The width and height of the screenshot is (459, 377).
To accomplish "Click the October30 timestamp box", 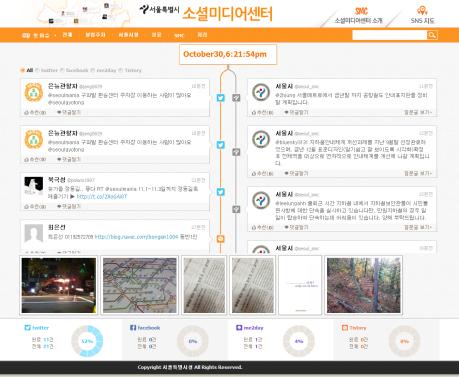I will tap(228, 54).
